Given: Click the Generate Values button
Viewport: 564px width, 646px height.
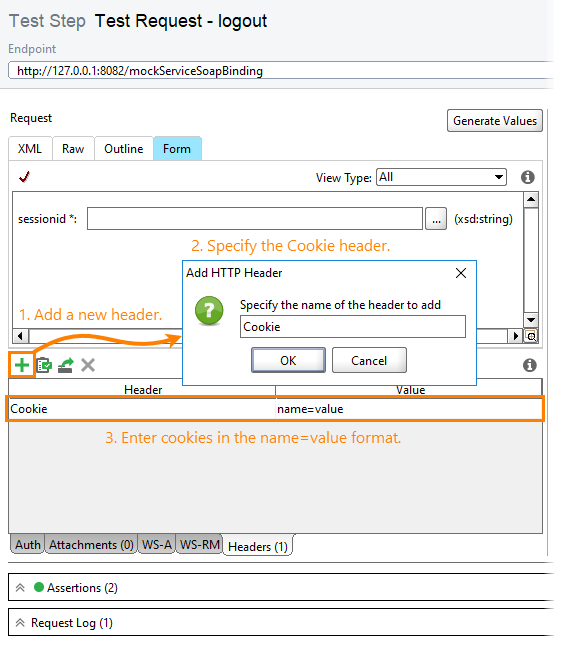Looking at the screenshot, I should [x=495, y=121].
